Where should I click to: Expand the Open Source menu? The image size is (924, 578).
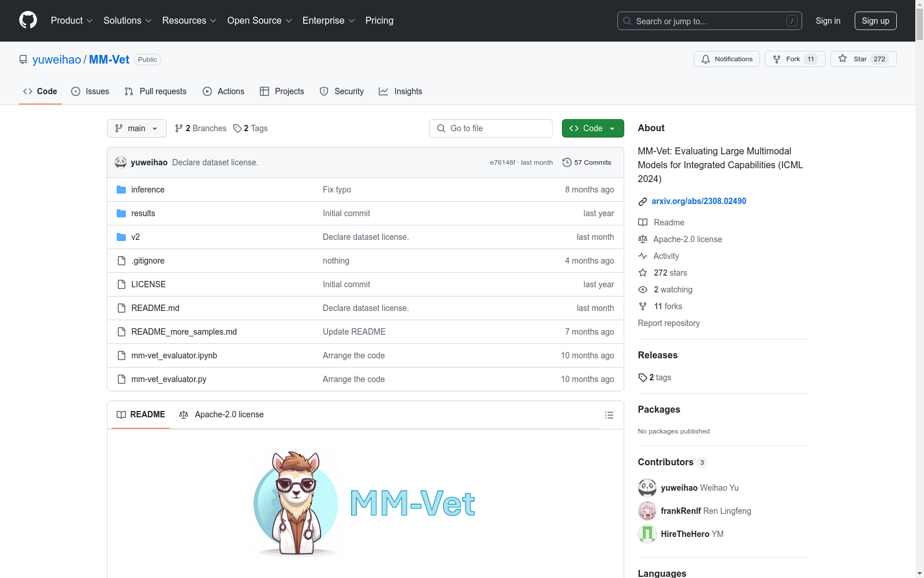click(260, 20)
